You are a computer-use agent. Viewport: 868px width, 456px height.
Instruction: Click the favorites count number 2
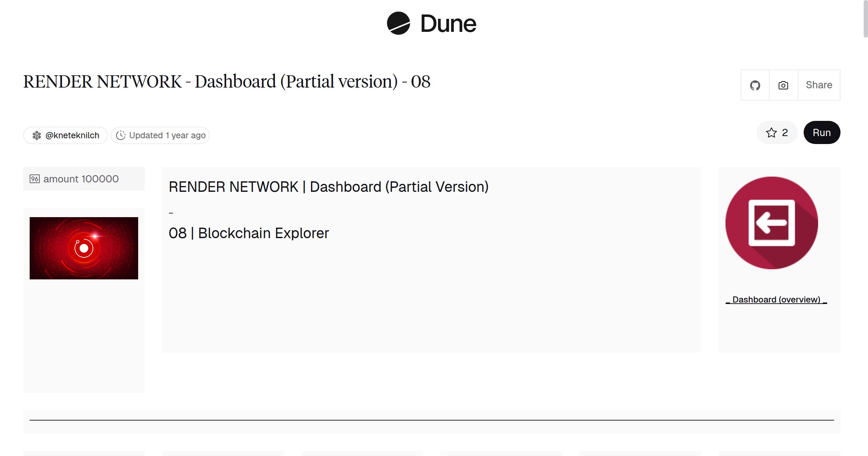pyautogui.click(x=784, y=132)
